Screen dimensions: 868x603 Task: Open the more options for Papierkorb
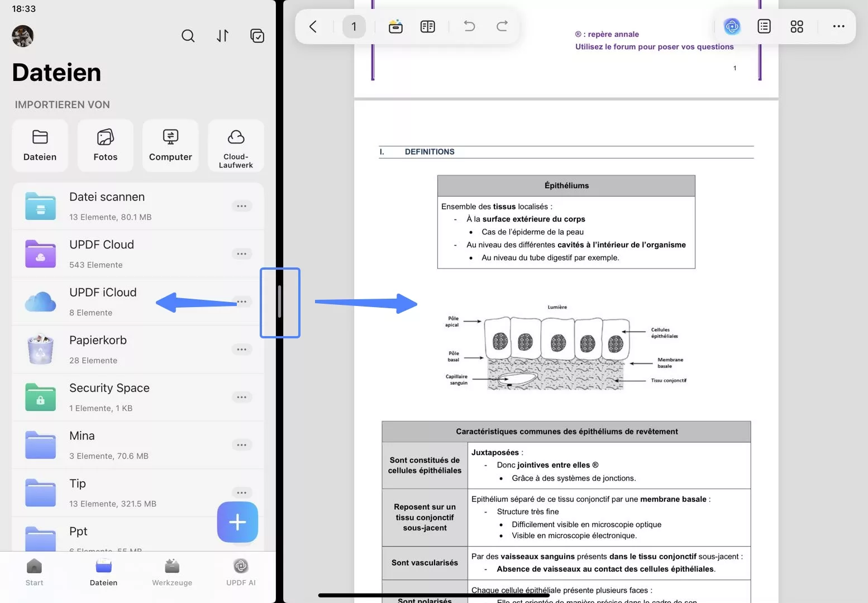click(241, 350)
